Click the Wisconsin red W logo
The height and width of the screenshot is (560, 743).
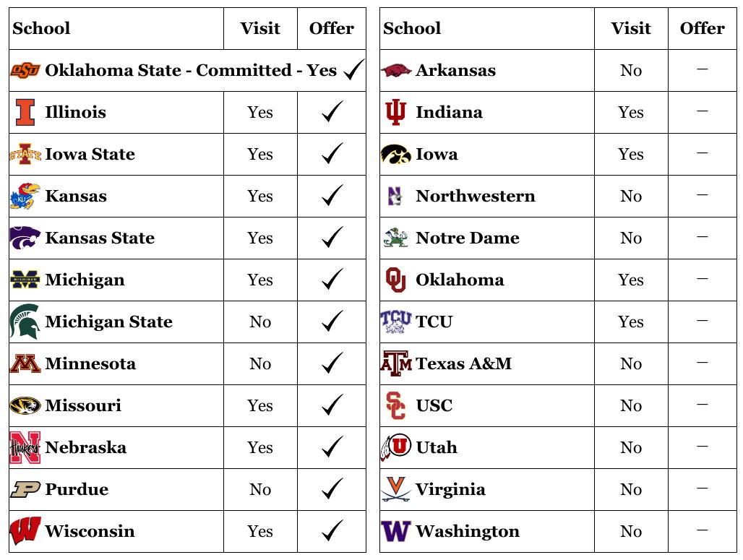click(25, 531)
